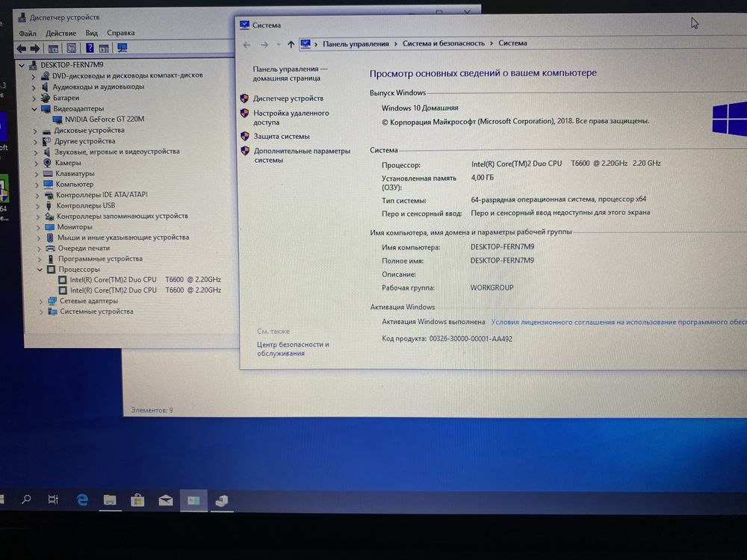
Task: Open the license agreement terms link
Action: [x=619, y=322]
